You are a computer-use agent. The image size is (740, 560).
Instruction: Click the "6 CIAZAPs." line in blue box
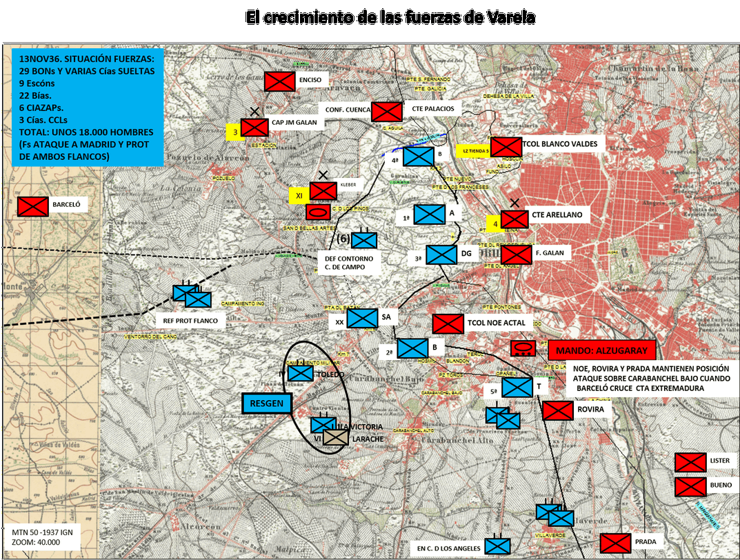click(41, 108)
